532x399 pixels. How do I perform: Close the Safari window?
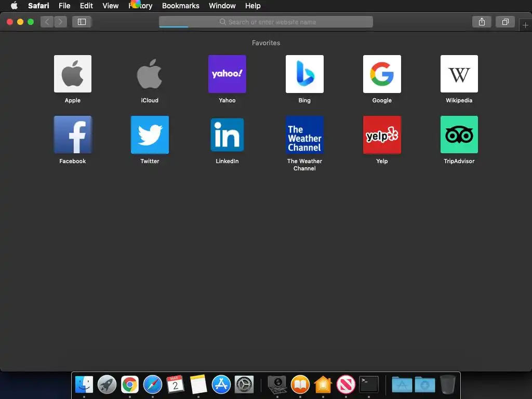(10, 22)
